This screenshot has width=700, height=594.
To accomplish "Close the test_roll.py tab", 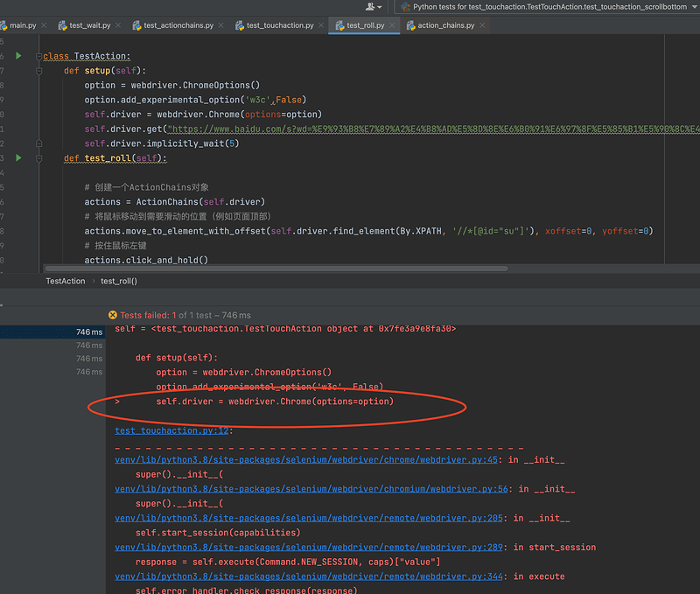I will 392,25.
